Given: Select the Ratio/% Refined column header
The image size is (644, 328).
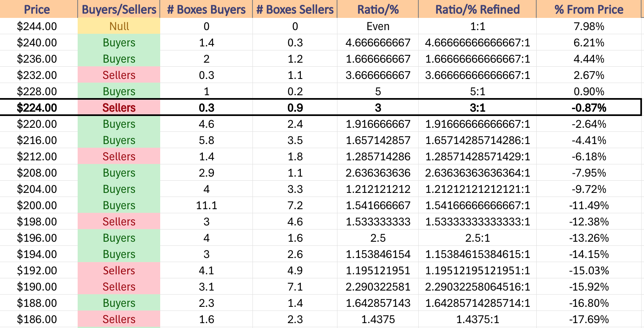Looking at the screenshot, I should [x=478, y=9].
